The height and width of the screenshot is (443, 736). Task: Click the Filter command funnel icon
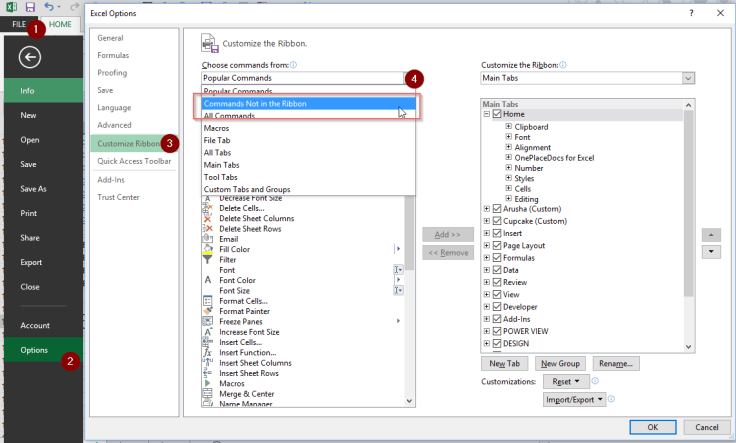click(x=208, y=260)
